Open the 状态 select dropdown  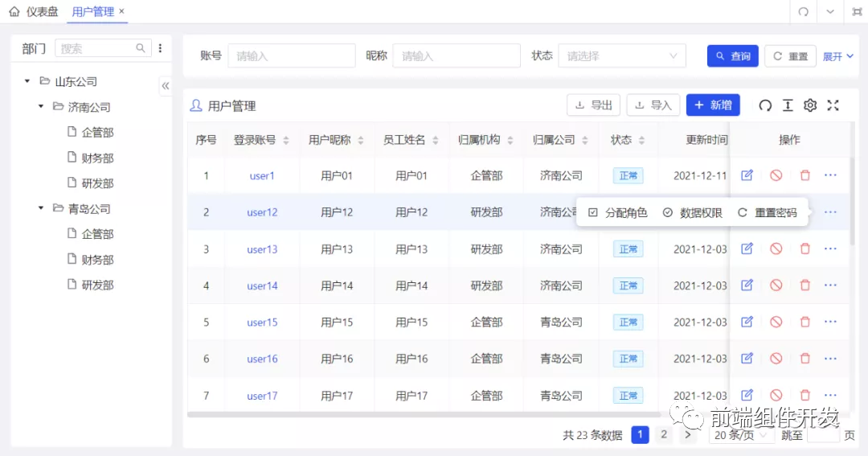click(621, 56)
